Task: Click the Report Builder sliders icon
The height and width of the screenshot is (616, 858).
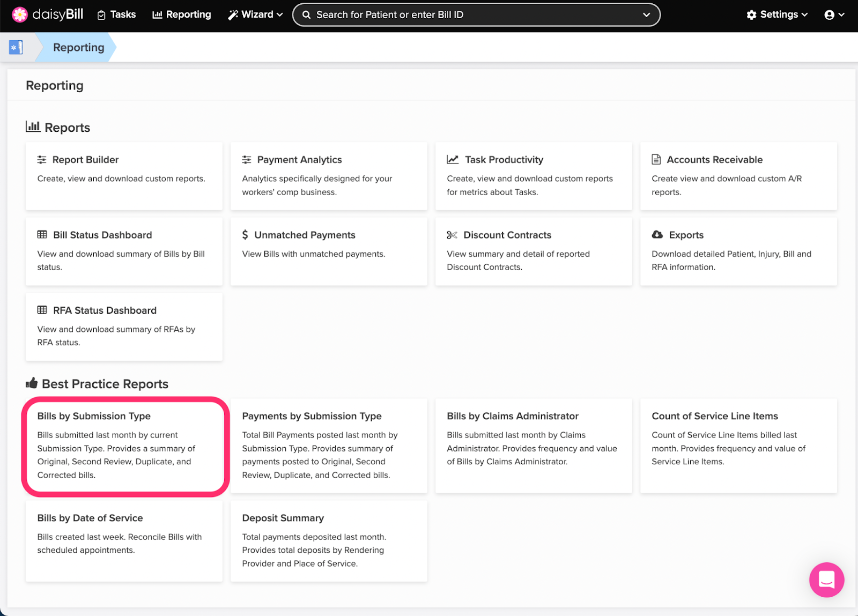Action: [x=42, y=160]
